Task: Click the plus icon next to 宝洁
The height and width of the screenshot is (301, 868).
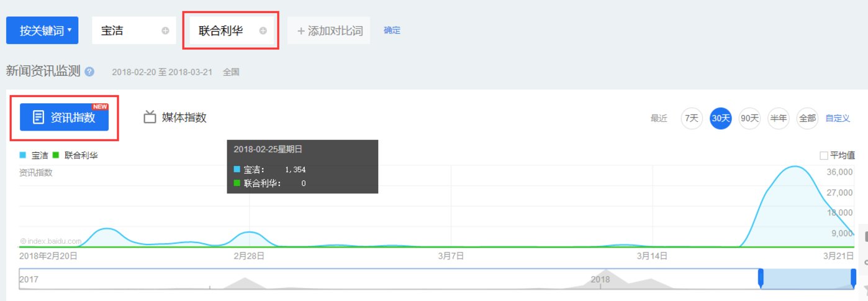Action: click(165, 30)
